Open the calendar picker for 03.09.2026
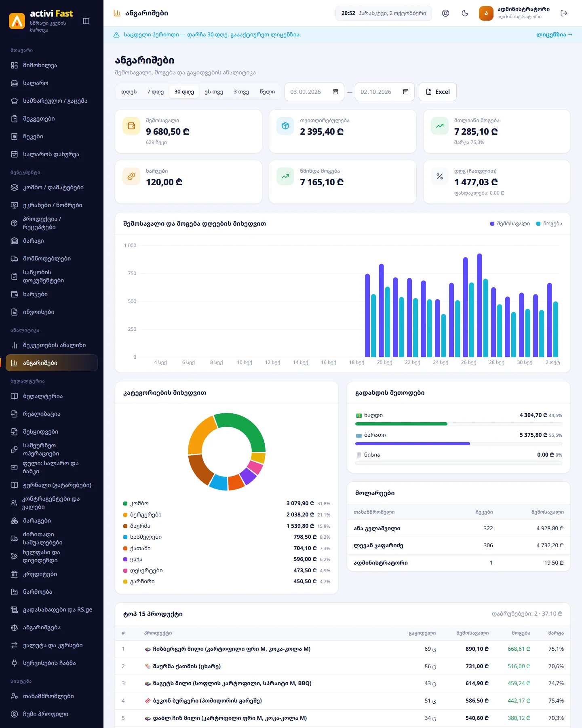 point(335,92)
